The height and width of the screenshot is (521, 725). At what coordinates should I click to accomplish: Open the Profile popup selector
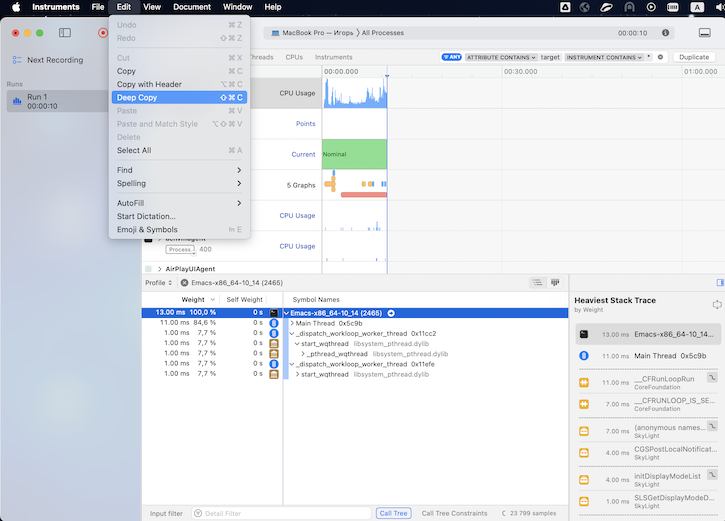click(159, 282)
